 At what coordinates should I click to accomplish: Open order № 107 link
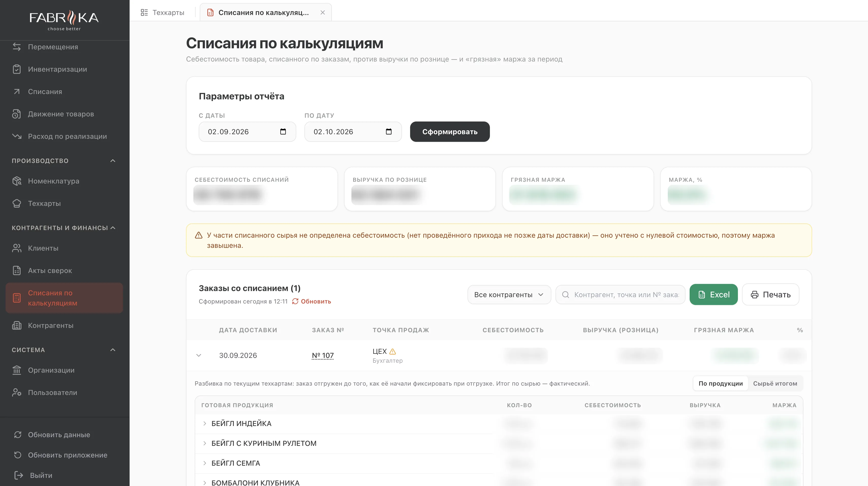coord(323,355)
